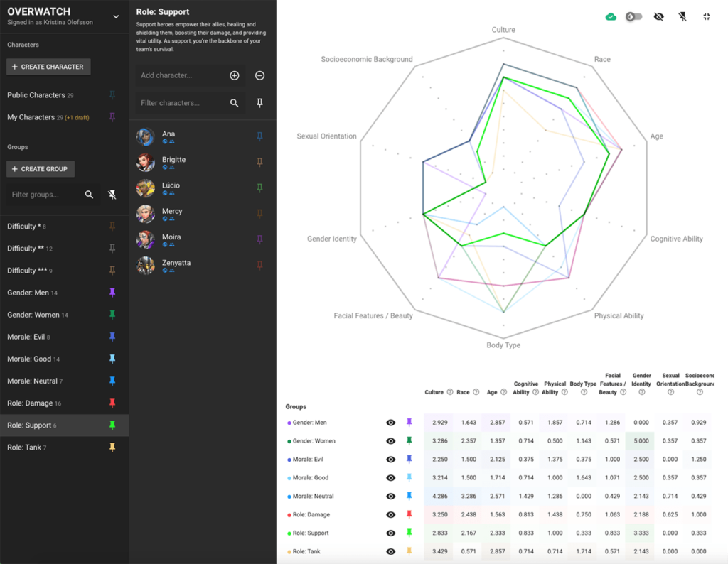Image resolution: width=728 pixels, height=564 pixels.
Task: Click the circled minus remove-character icon
Action: [x=259, y=75]
